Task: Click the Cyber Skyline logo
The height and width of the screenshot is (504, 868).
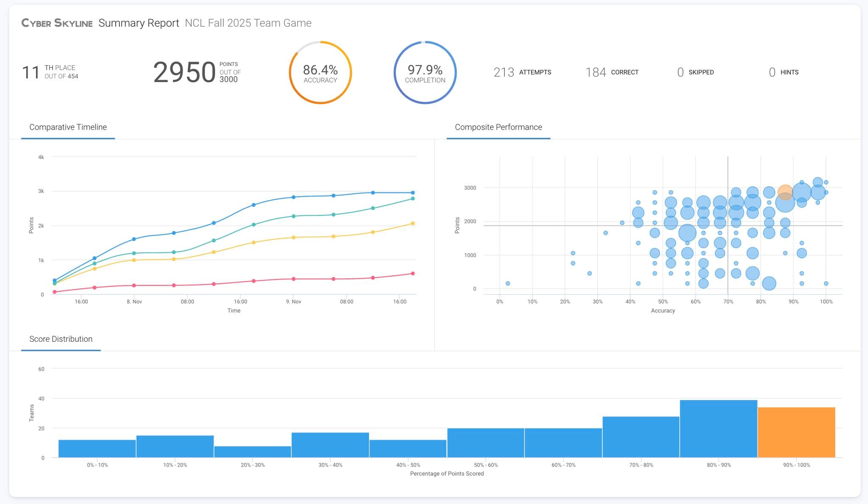Action: click(57, 23)
